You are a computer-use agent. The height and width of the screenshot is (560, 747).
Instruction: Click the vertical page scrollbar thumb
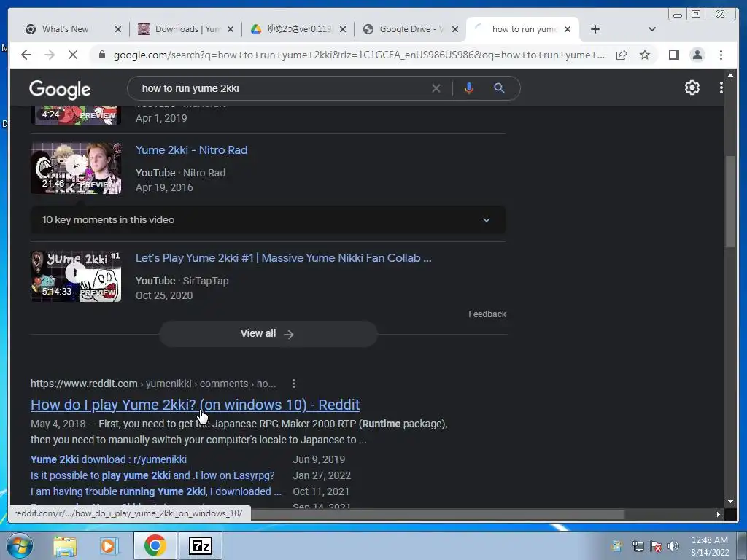(730, 202)
